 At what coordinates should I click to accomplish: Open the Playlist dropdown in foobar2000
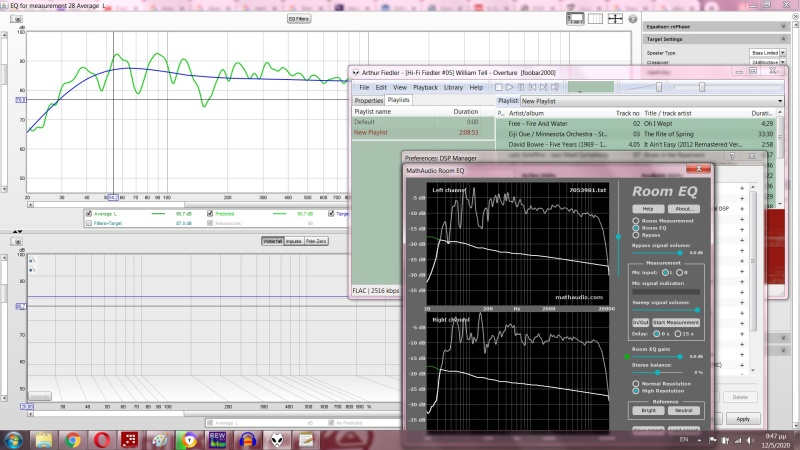pyautogui.click(x=780, y=101)
